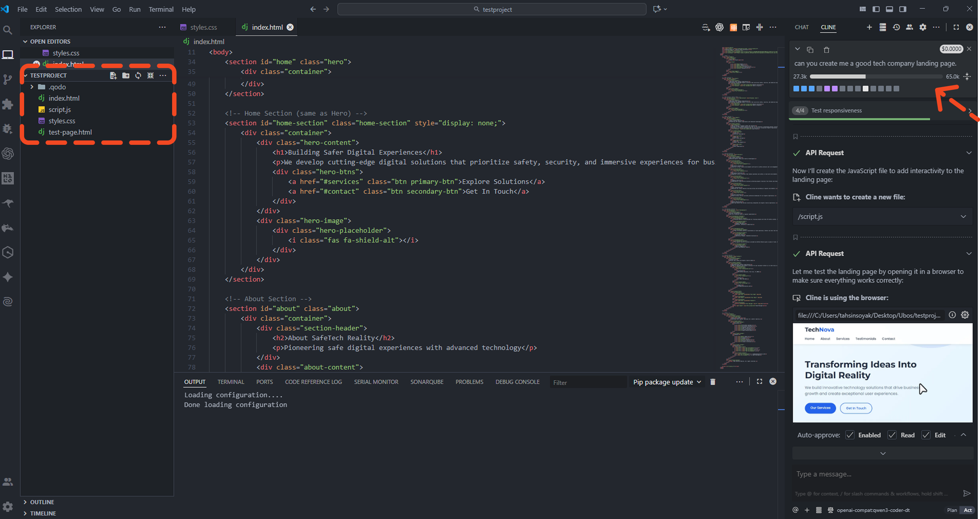
Task: Open Cline history clock icon
Action: 896,27
